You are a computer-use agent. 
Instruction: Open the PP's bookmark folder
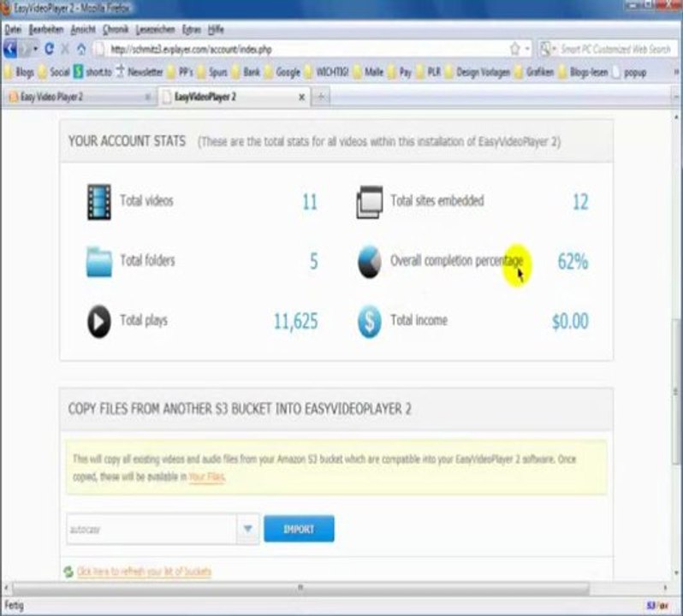[x=181, y=72]
